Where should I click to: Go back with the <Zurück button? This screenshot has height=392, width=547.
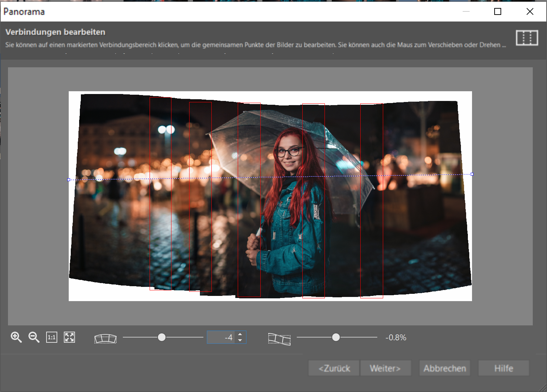(334, 368)
